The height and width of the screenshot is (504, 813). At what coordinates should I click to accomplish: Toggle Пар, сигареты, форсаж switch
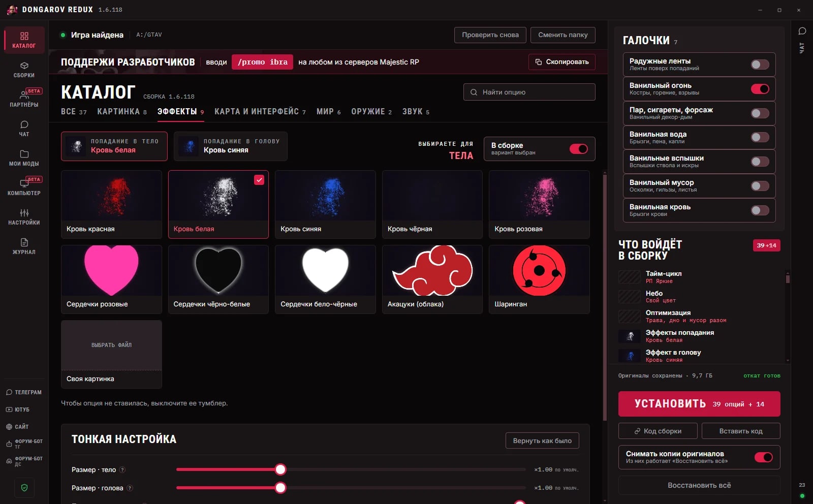coord(760,113)
